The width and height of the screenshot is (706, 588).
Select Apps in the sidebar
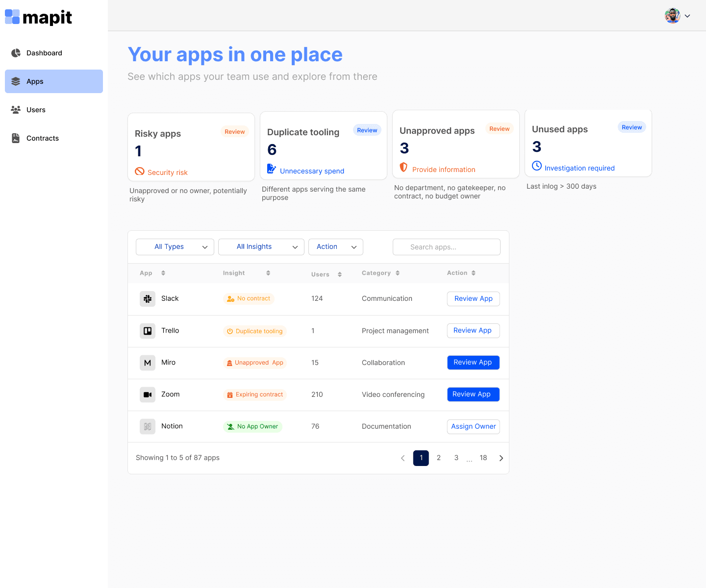tap(54, 81)
